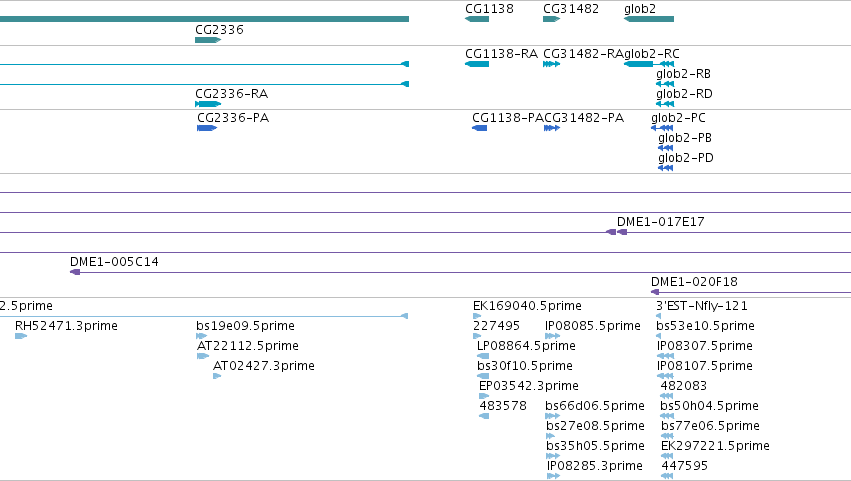This screenshot has width=851, height=481.
Task: Select the glob2 gene feature bar
Action: (649, 19)
